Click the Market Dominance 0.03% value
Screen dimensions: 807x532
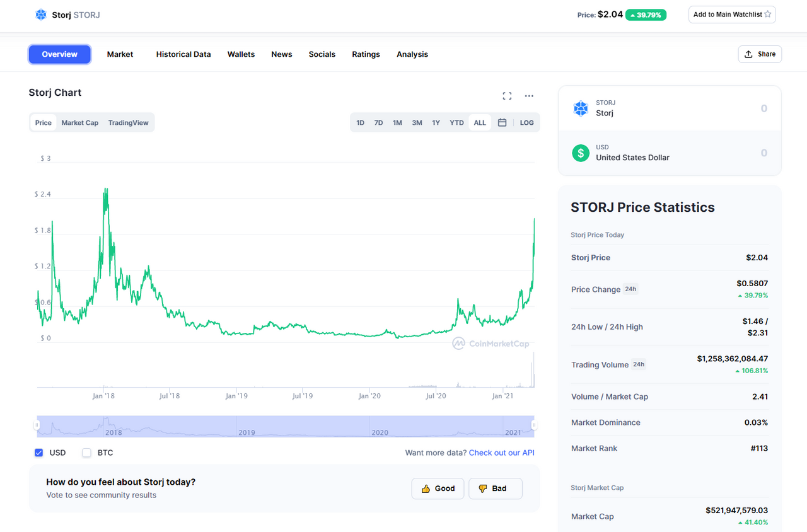point(756,422)
